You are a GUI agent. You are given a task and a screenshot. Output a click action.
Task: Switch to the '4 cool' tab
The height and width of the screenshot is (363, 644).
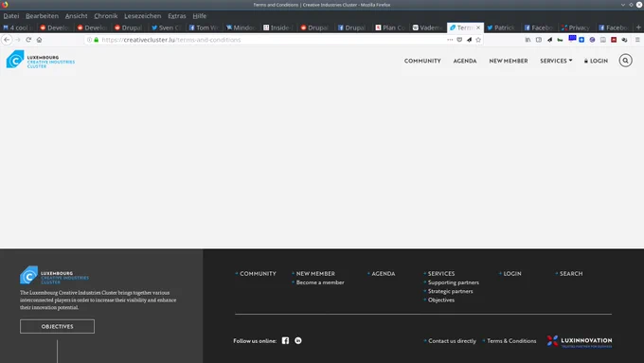[18, 27]
